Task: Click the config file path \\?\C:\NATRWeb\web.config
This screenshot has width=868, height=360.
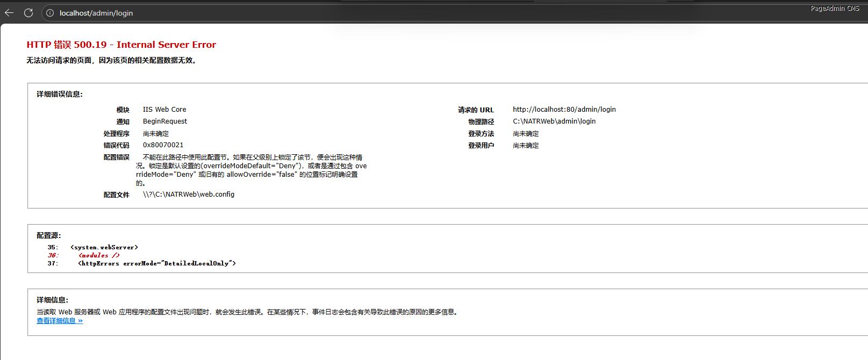Action: click(188, 195)
